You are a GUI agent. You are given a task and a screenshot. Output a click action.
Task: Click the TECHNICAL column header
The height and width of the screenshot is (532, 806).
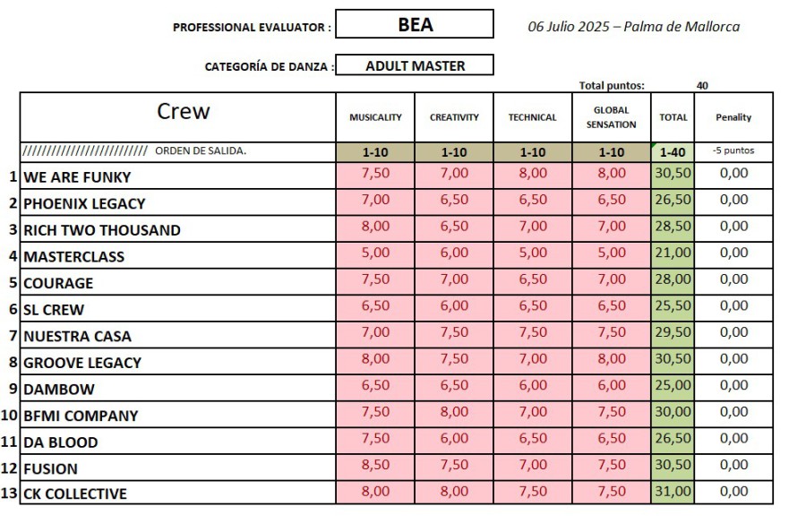tap(533, 117)
